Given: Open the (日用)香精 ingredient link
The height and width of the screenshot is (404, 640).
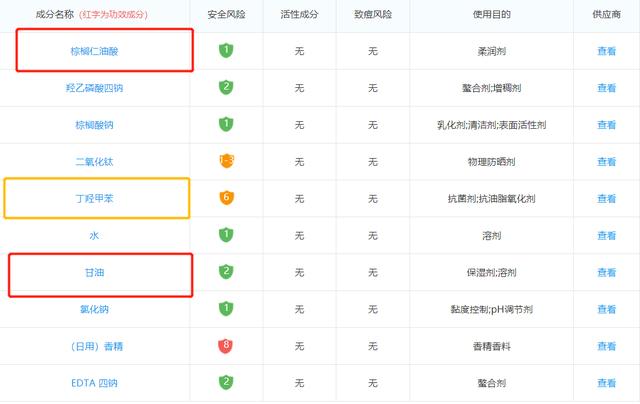Looking at the screenshot, I should click(96, 346).
